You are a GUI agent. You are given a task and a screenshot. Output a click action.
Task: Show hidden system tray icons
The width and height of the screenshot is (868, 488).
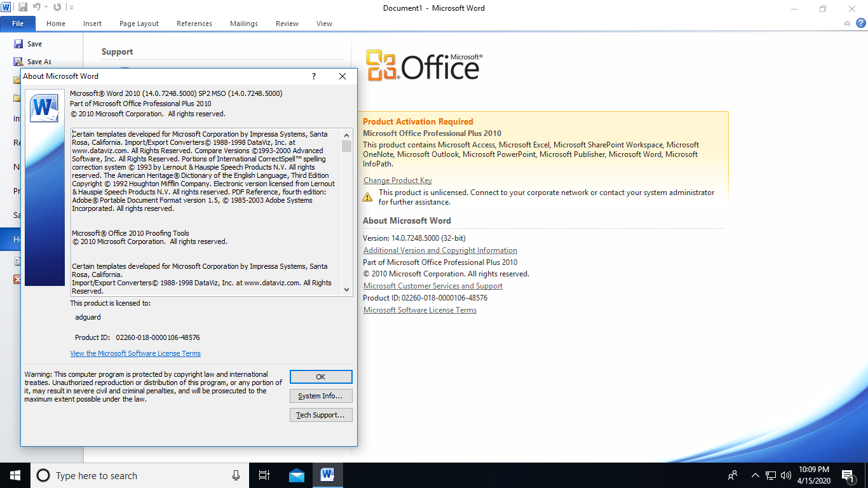pos(756,475)
